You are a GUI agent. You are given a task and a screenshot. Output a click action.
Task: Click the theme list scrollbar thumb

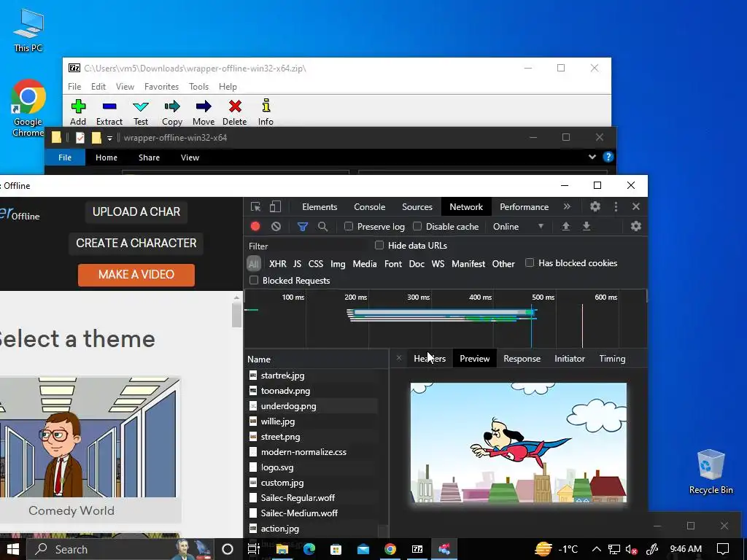237,315
